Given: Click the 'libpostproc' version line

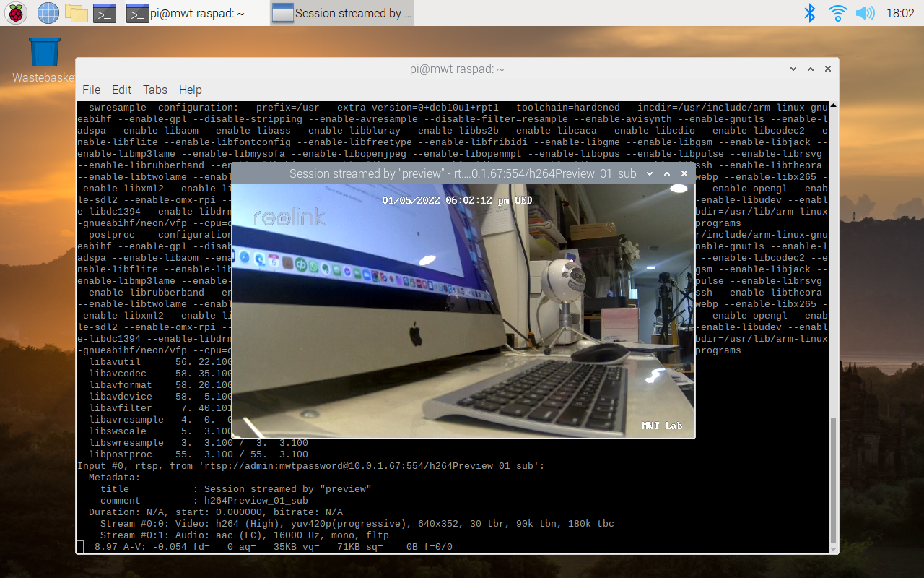Looking at the screenshot, I should [199, 454].
